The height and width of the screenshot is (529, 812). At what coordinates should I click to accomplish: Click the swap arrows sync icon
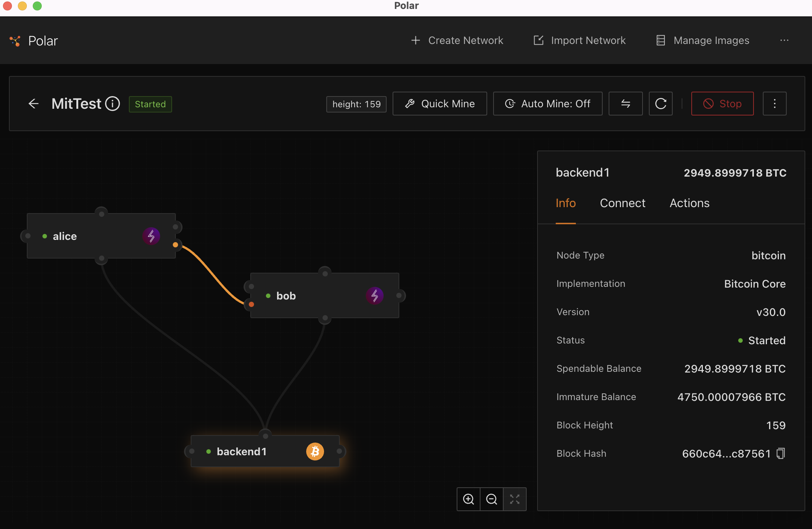tap(625, 104)
